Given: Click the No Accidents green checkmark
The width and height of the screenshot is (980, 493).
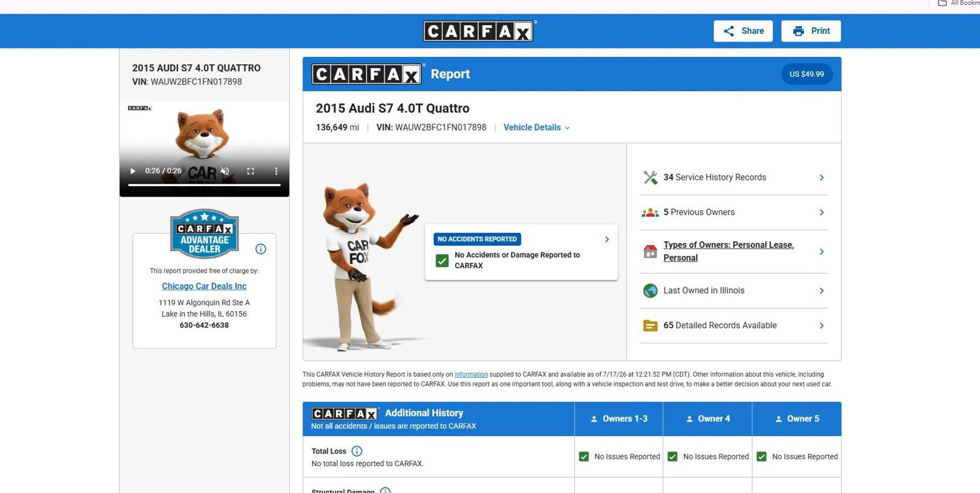Looking at the screenshot, I should point(442,260).
